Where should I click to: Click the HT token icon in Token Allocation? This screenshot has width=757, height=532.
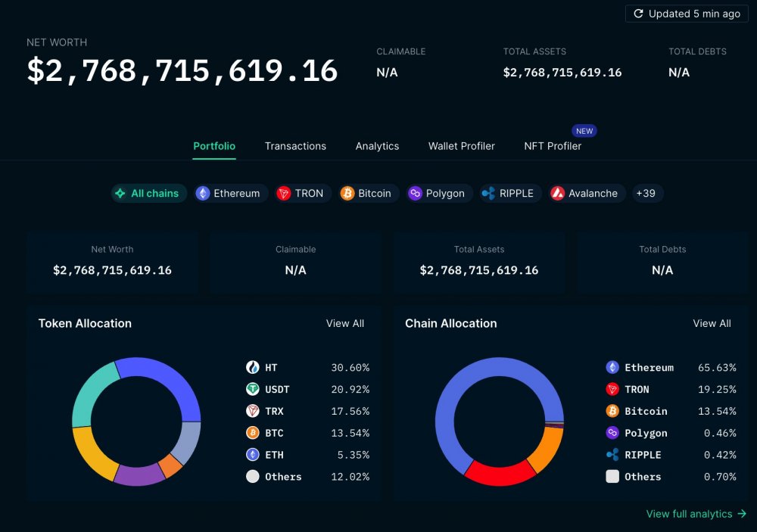pos(253,367)
